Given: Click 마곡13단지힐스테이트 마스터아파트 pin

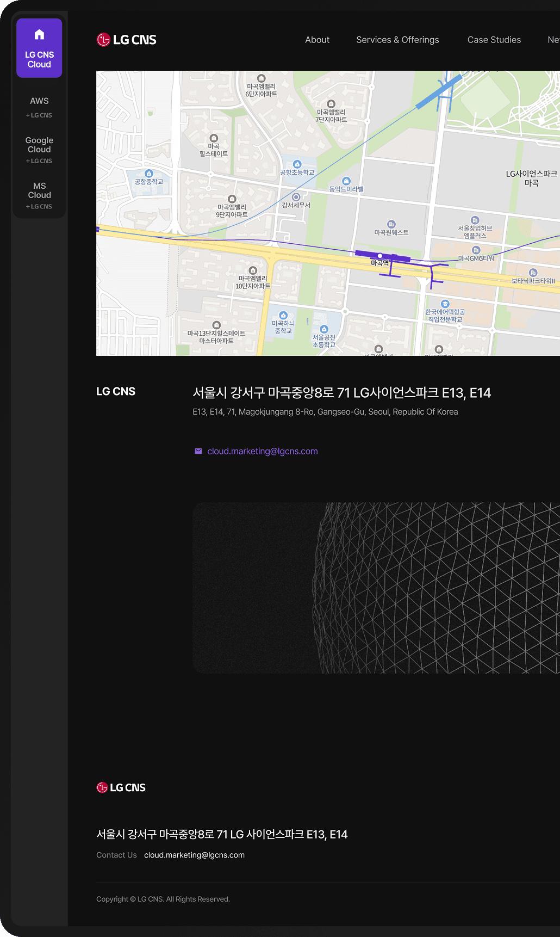Looking at the screenshot, I should pos(216,325).
